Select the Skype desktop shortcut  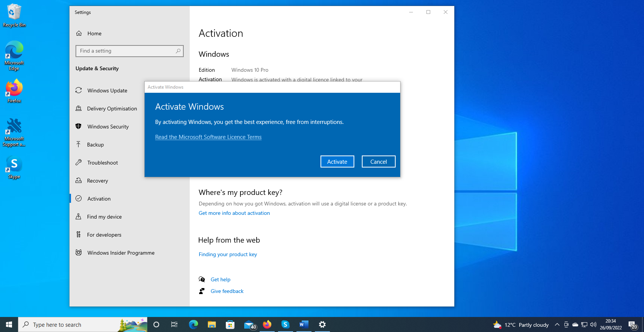14,167
